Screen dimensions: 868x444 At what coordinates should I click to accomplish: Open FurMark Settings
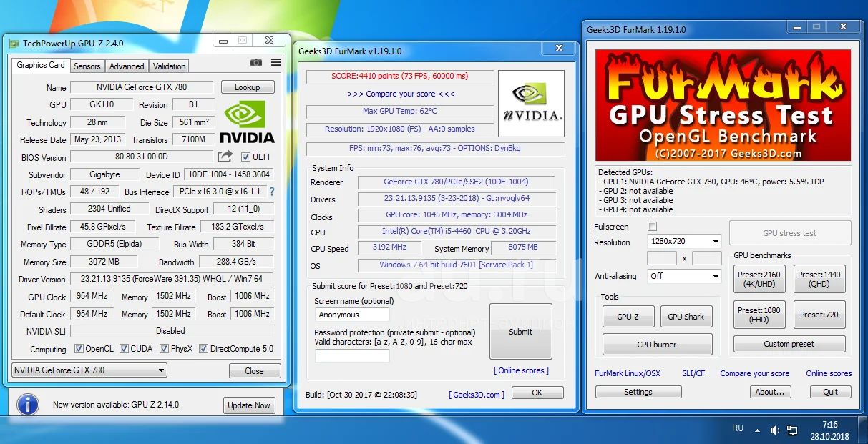point(638,392)
